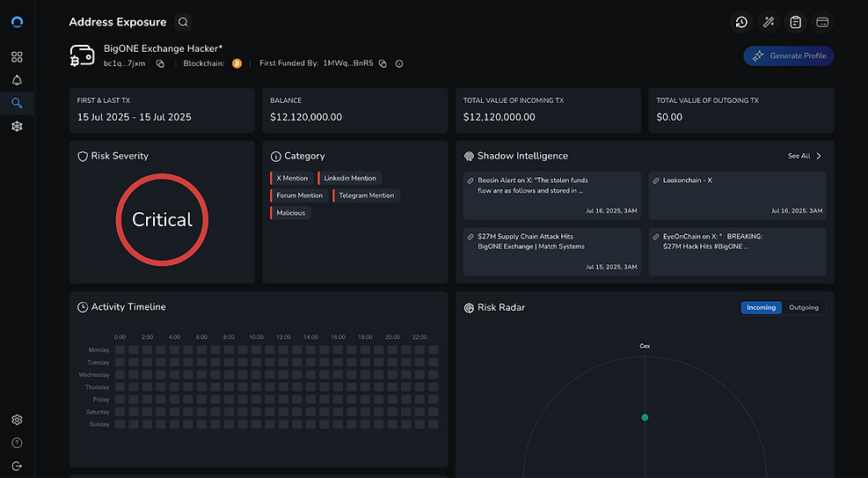Click the Risk Radar icon
The height and width of the screenshot is (478, 868).
click(469, 308)
